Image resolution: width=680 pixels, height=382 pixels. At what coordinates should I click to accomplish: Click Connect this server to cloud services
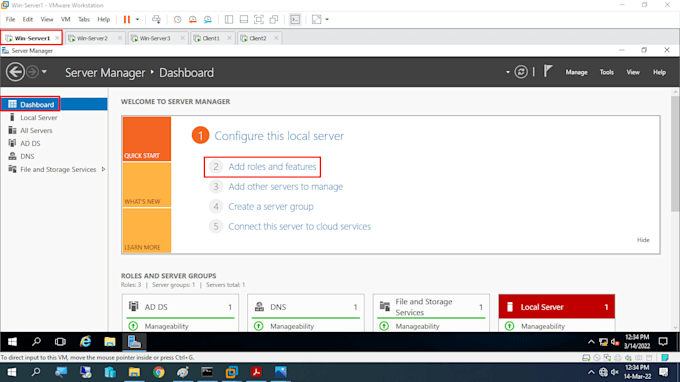[x=299, y=227]
